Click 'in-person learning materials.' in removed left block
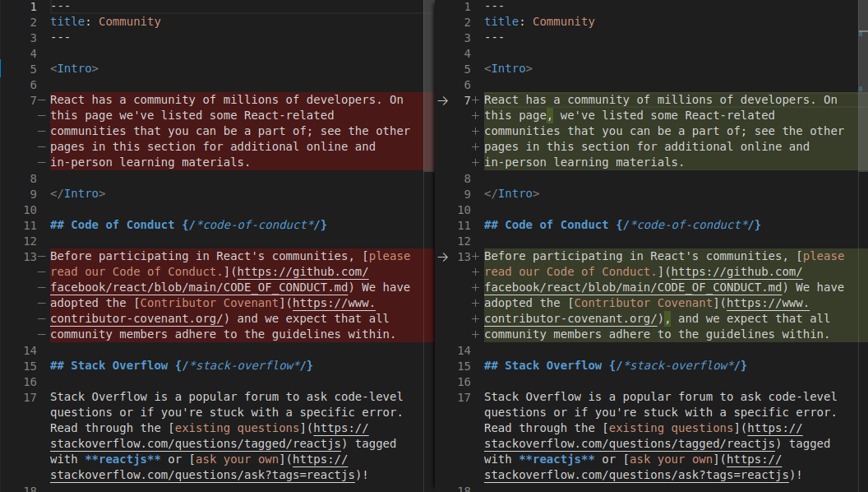Viewport: 868px width, 492px height. coord(150,162)
